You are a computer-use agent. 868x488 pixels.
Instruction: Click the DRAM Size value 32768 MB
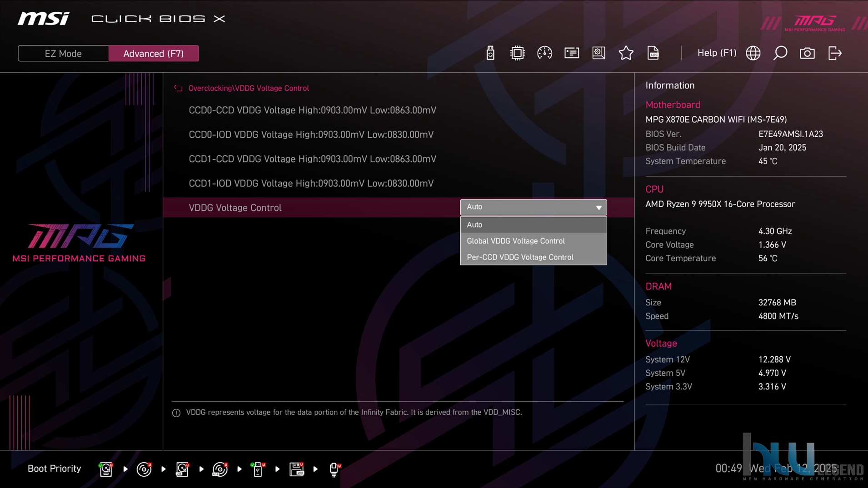click(777, 303)
